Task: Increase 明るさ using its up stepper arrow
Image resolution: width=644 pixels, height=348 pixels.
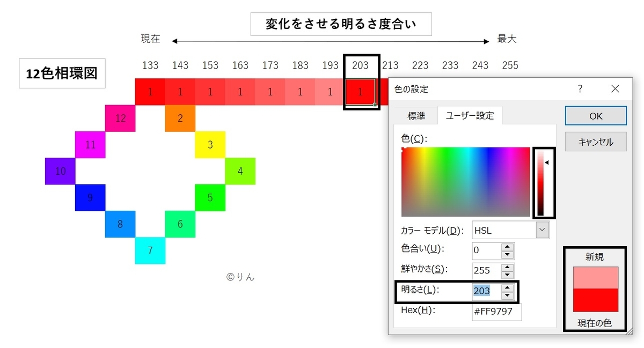Action: pos(508,288)
